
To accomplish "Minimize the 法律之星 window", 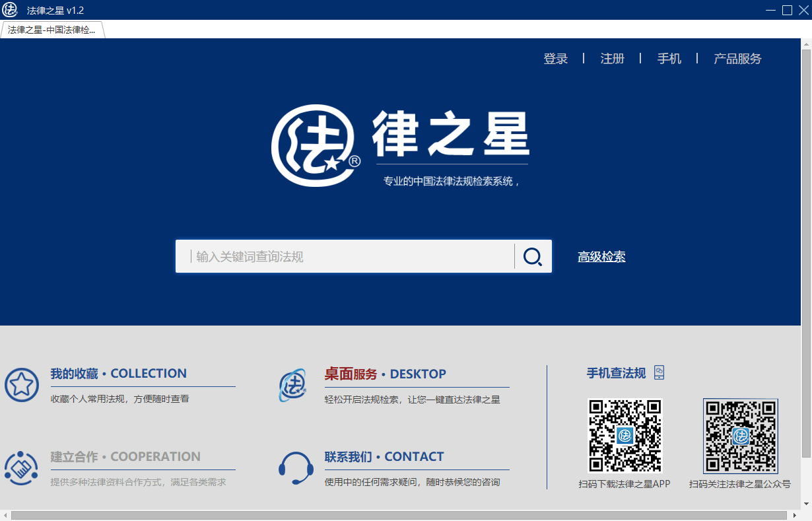I will 771,10.
